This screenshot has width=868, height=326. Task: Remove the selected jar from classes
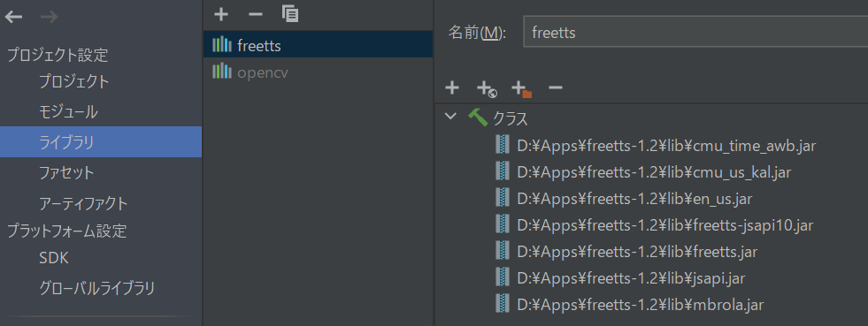[556, 87]
